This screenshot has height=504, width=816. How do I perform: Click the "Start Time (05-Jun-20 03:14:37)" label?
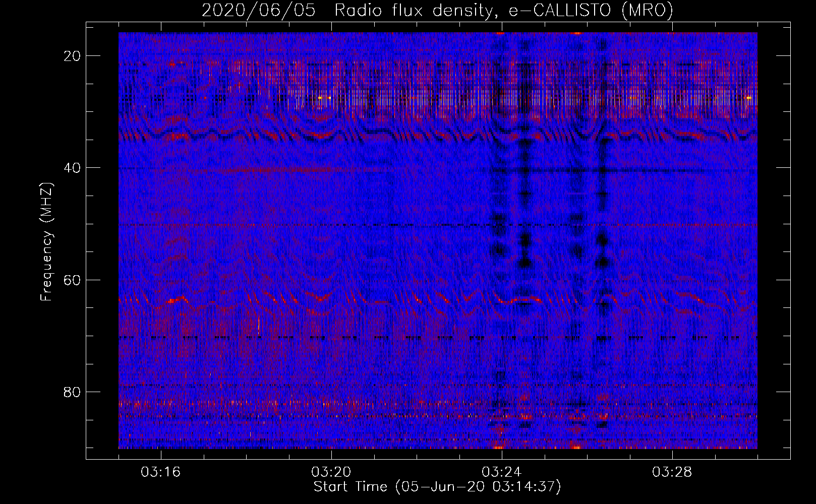(437, 487)
